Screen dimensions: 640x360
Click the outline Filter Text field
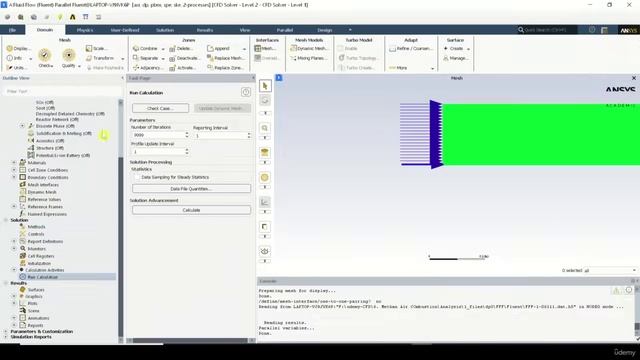(61, 91)
